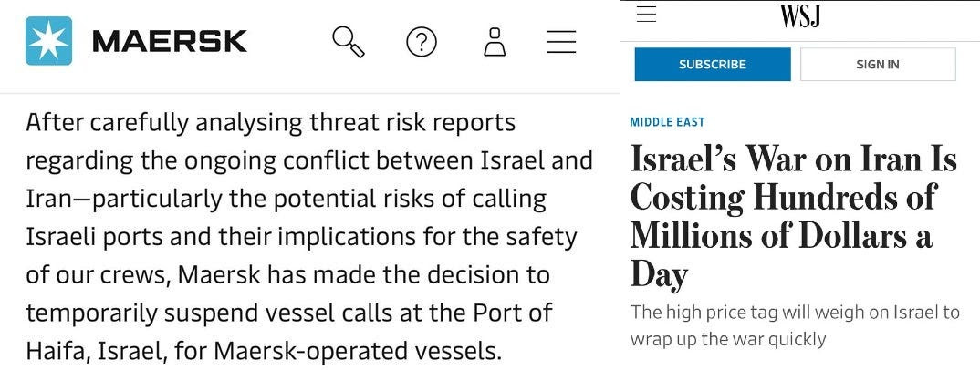Open the Maersk hamburger menu
Screen dimensions: 980x370
coord(561,42)
